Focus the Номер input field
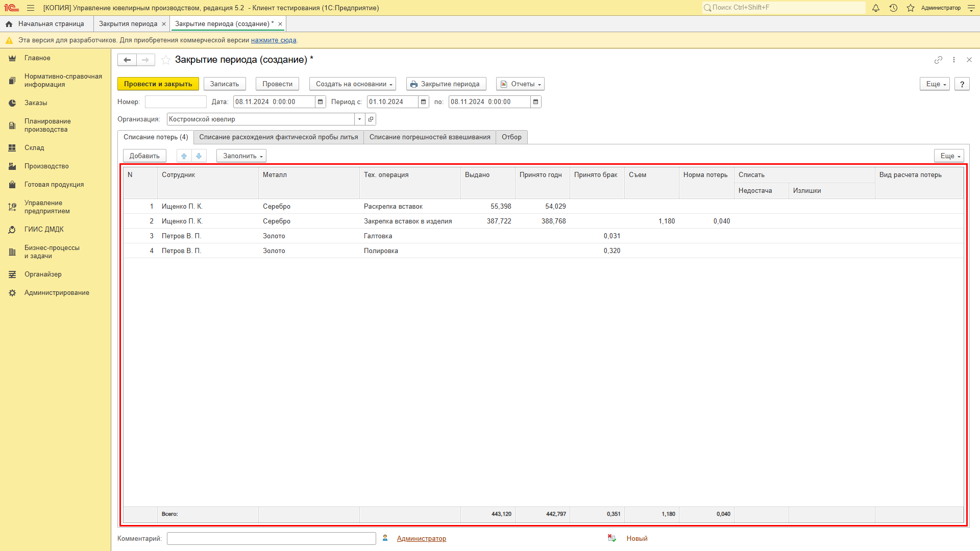980x551 pixels. click(176, 102)
